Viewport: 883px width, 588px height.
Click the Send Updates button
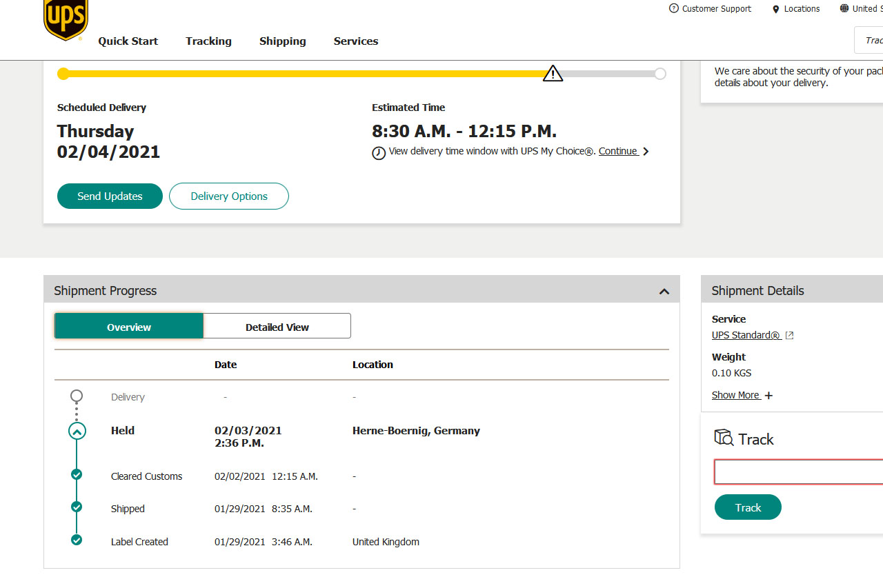110,196
